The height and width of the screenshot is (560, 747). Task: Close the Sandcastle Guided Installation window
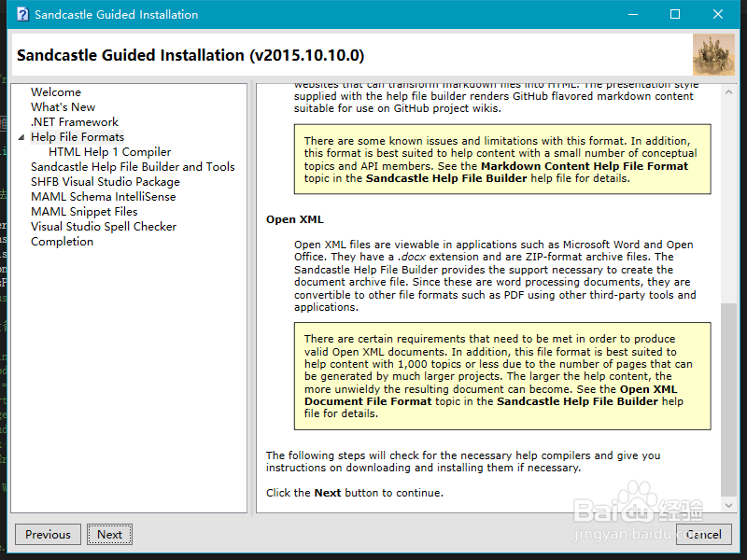(718, 14)
